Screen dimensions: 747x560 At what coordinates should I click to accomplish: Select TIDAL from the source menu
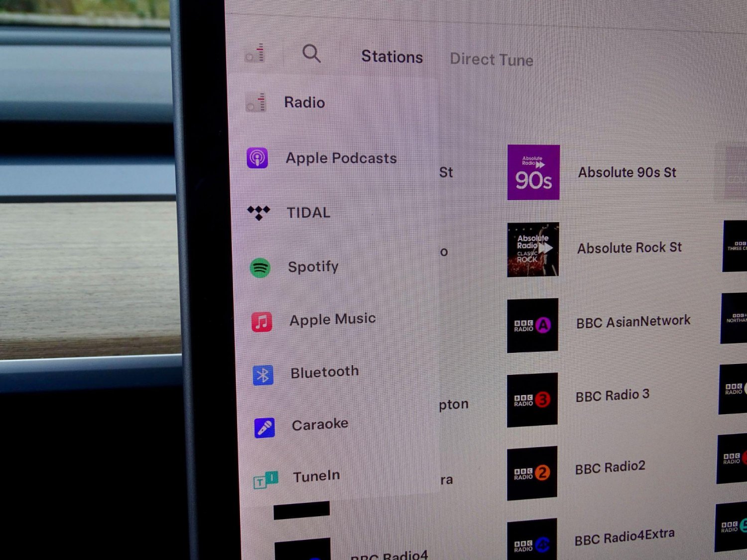coord(308,213)
